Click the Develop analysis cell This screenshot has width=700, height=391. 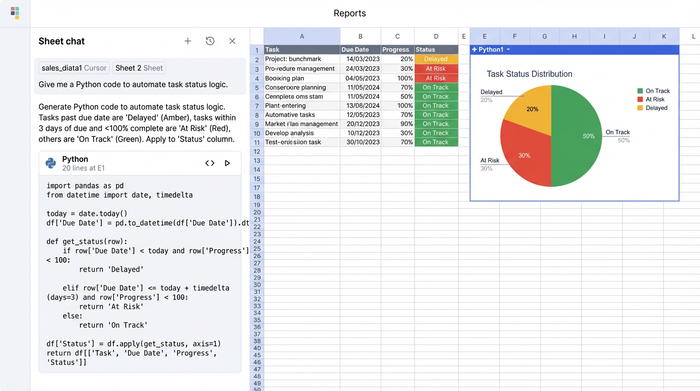click(302, 133)
